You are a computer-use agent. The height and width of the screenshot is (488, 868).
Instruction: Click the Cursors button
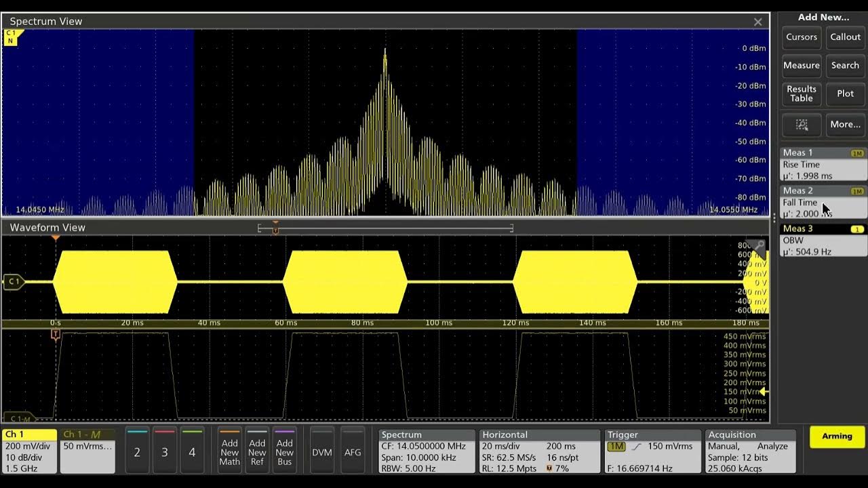click(x=802, y=37)
